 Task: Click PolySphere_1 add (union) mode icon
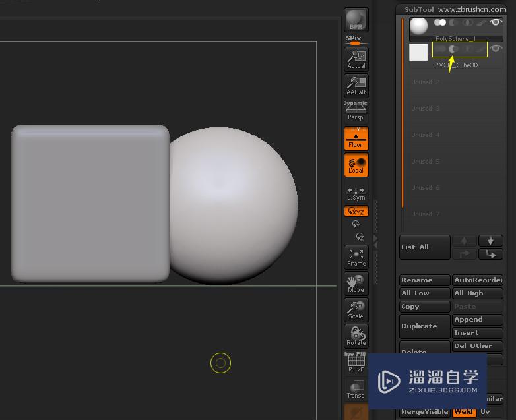[440, 22]
